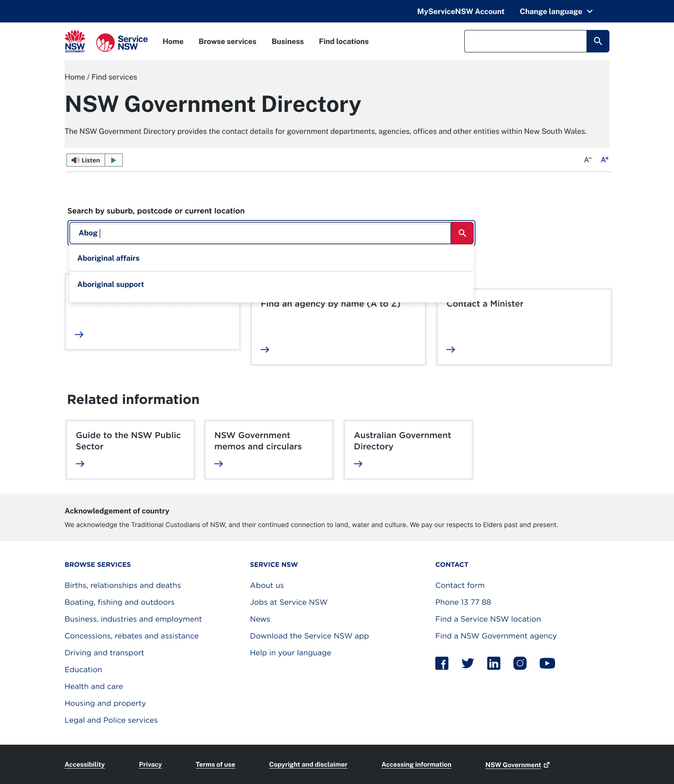Click arrow on Contact a Minister card
674x784 pixels.
(x=451, y=350)
